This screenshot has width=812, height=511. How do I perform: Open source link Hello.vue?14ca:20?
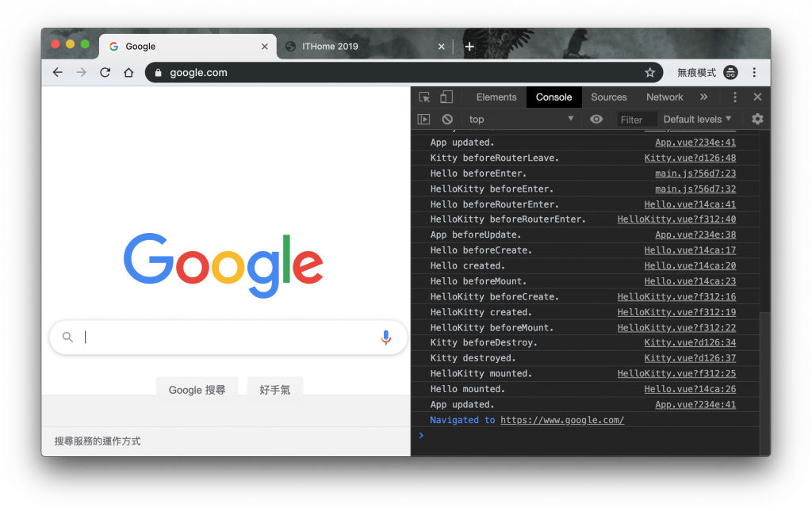690,266
